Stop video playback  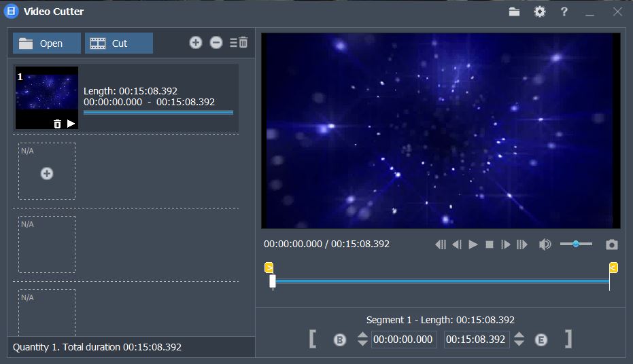coord(490,244)
